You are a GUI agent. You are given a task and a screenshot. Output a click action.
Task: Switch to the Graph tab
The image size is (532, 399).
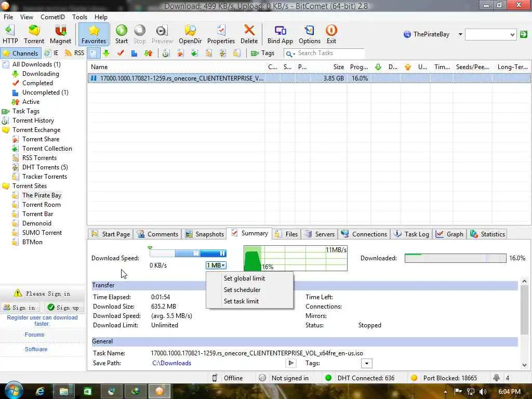[450, 234]
